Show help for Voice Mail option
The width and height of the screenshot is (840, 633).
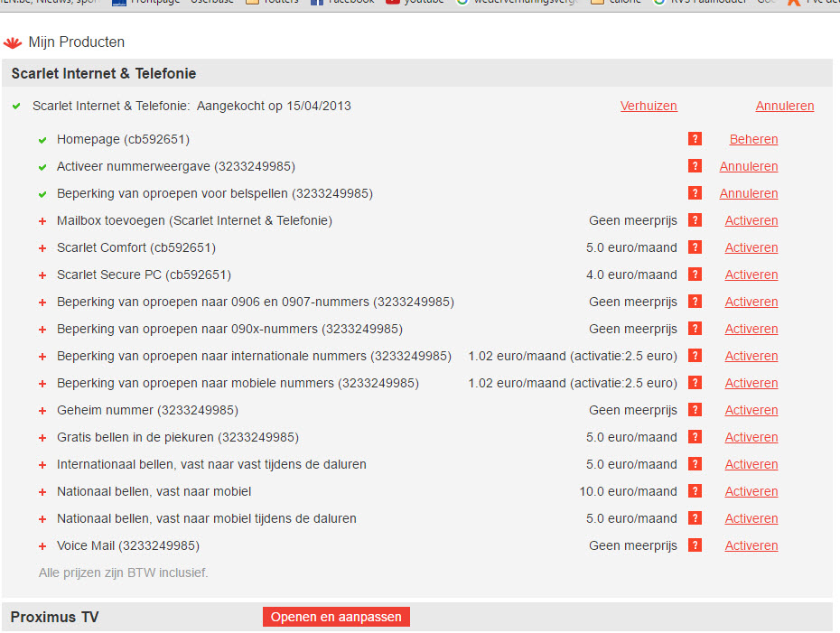(695, 545)
